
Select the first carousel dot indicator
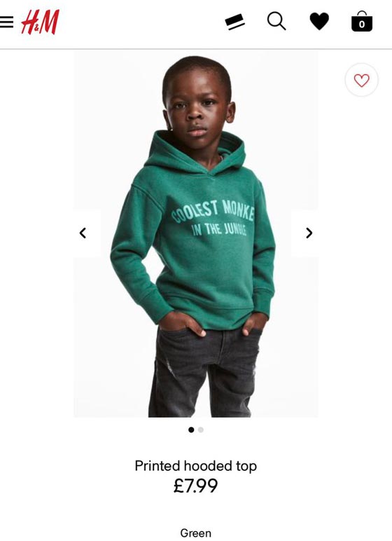click(x=191, y=430)
